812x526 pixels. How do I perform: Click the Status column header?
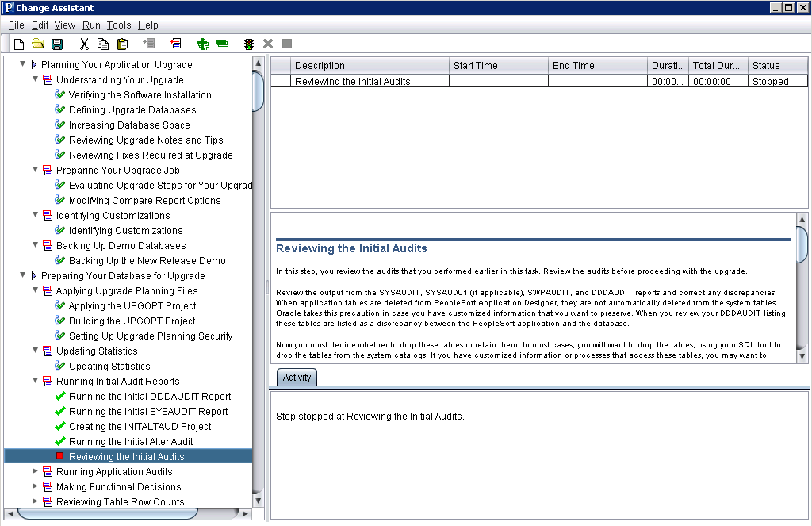[x=778, y=65]
